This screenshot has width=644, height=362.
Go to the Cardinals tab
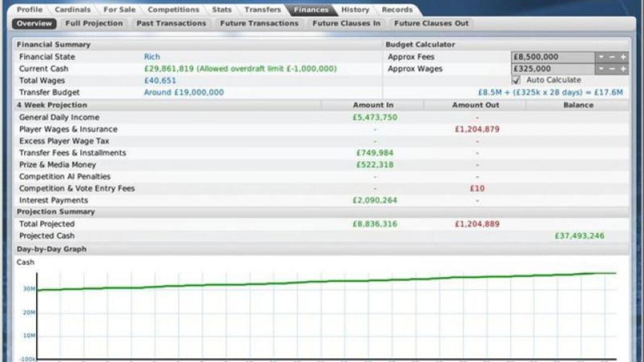73,10
